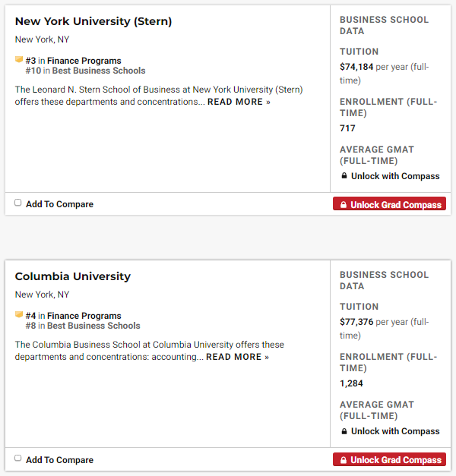Open Best Business Schools link ranked #8
Screen dimensions: 456x476
pos(93,326)
